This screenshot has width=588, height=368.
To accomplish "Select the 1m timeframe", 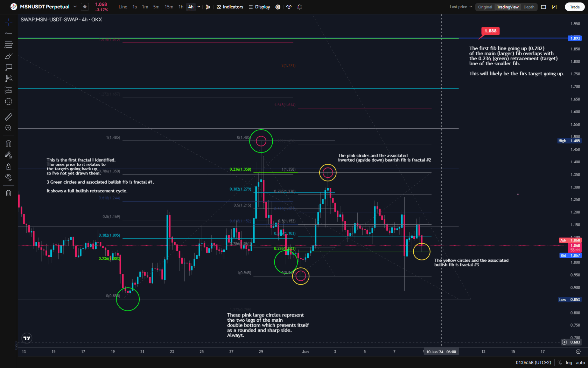I will pos(145,7).
